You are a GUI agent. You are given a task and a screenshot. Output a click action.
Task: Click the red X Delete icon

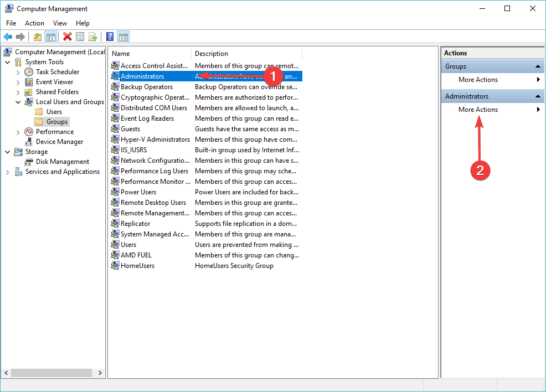[67, 37]
